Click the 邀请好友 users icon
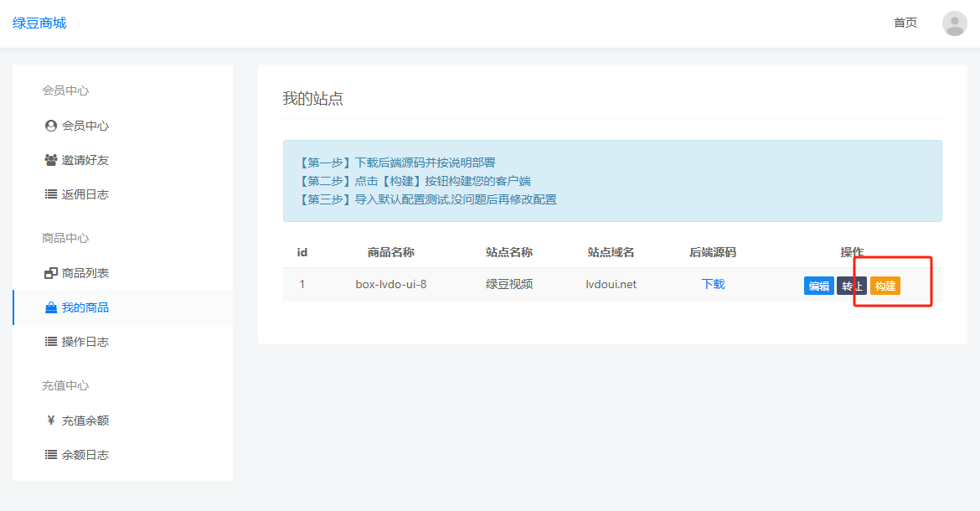Viewport: 980px width, 511px height. 49,160
